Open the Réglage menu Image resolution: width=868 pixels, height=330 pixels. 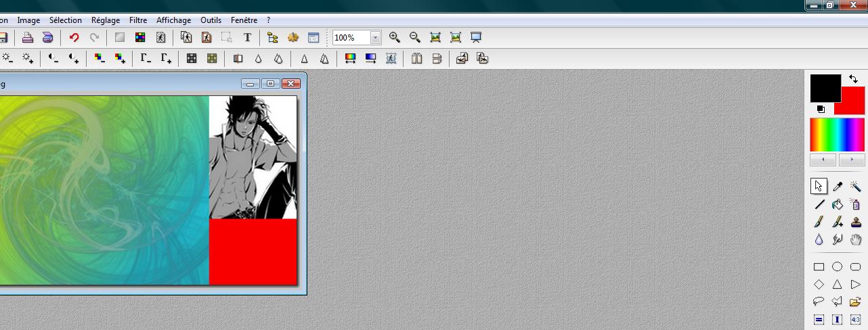coord(105,20)
